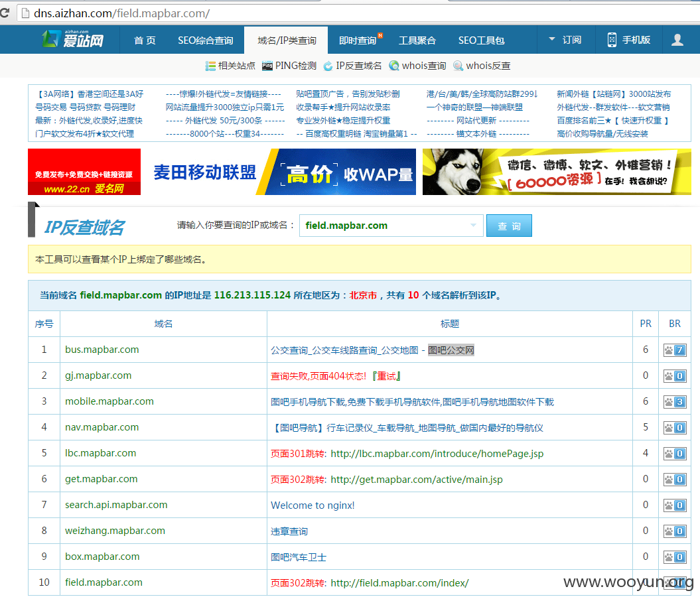Open gj.mapbar.com domain link
This screenshot has width=700, height=601.
98,375
